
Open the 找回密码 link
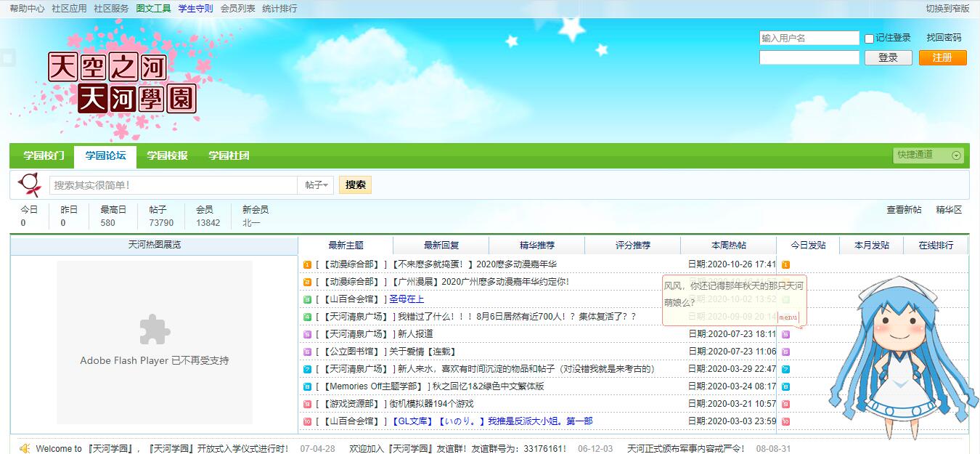click(x=944, y=38)
